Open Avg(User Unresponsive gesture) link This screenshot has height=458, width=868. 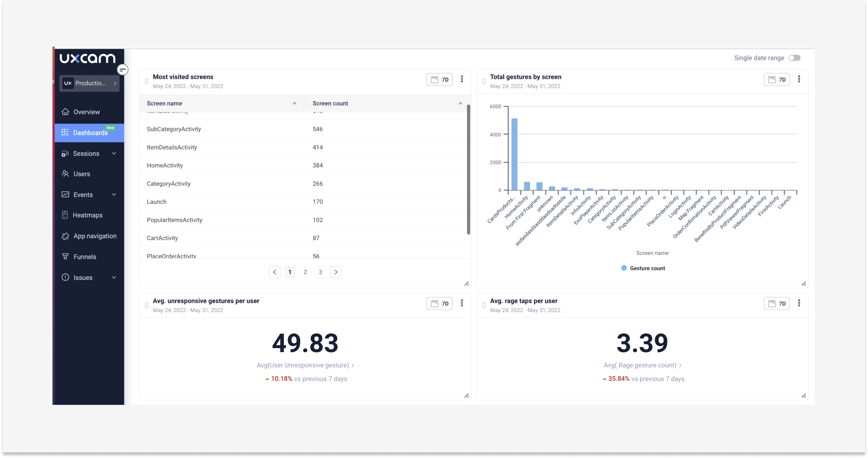(305, 365)
